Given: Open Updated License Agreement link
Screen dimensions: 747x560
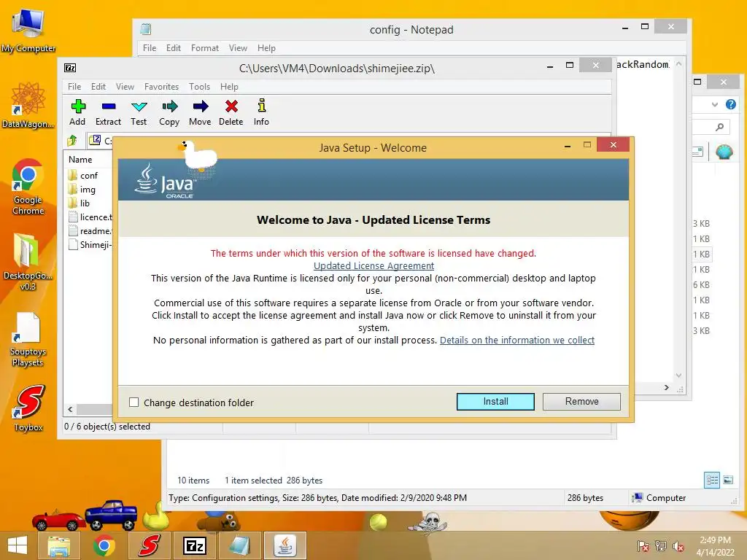Looking at the screenshot, I should pos(373,265).
